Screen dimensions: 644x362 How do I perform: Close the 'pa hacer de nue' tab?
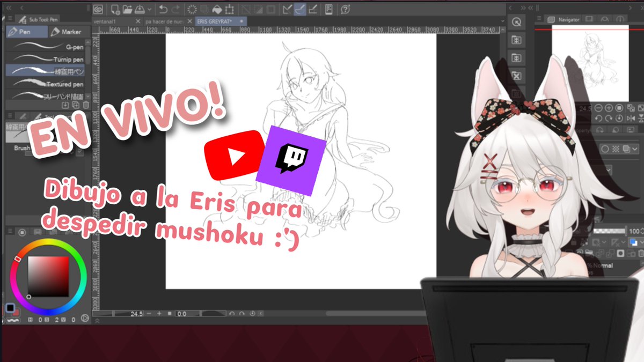coord(188,21)
